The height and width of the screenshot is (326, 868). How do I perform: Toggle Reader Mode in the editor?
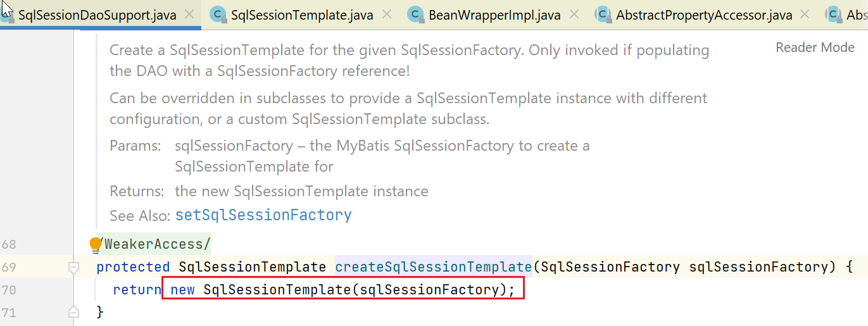815,47
